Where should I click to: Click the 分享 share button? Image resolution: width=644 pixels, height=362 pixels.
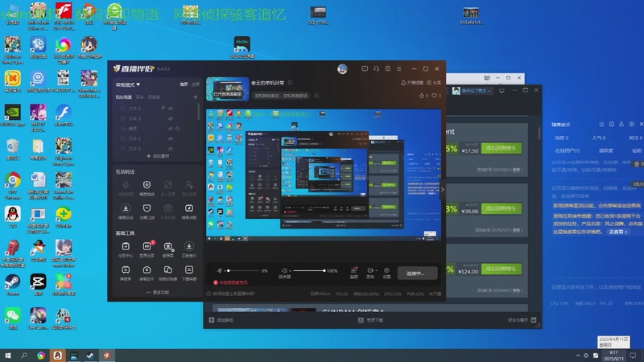[x=434, y=83]
